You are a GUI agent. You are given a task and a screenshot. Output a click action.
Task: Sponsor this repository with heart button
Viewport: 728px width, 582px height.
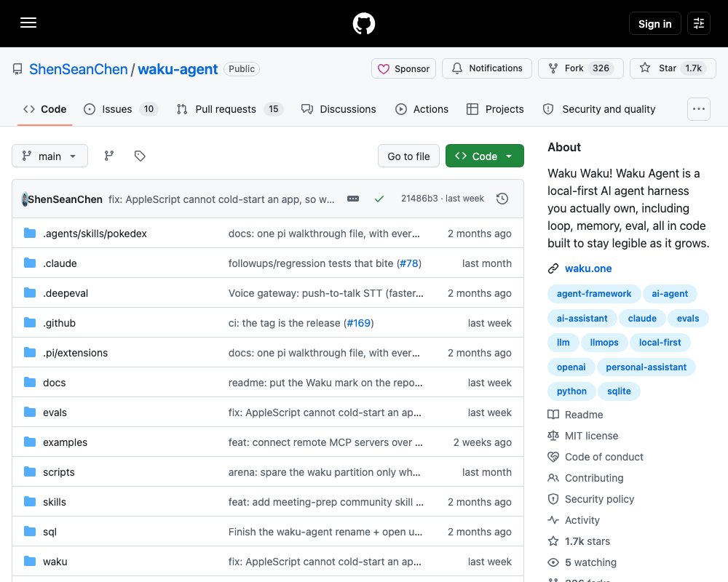click(403, 68)
